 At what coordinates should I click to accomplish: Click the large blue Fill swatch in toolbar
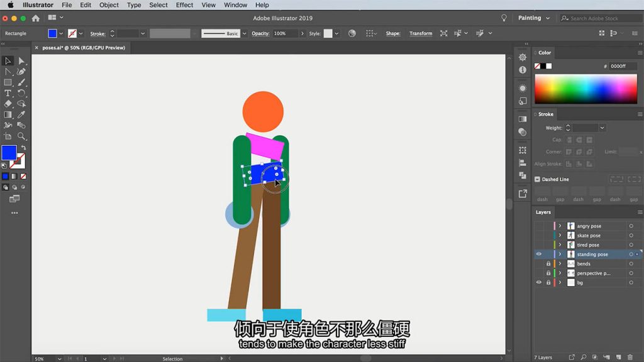tap(9, 153)
